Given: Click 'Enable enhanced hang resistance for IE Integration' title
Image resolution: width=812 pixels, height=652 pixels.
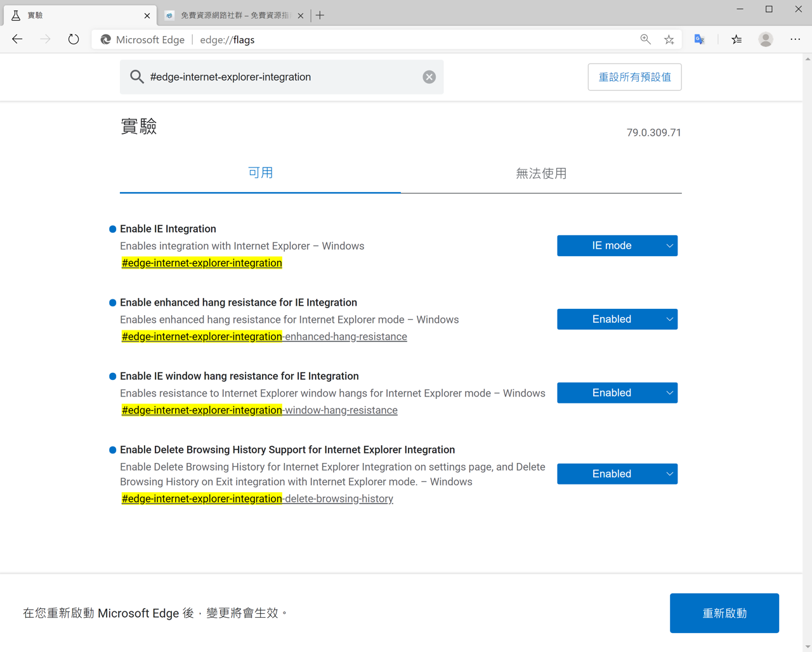Looking at the screenshot, I should click(239, 303).
